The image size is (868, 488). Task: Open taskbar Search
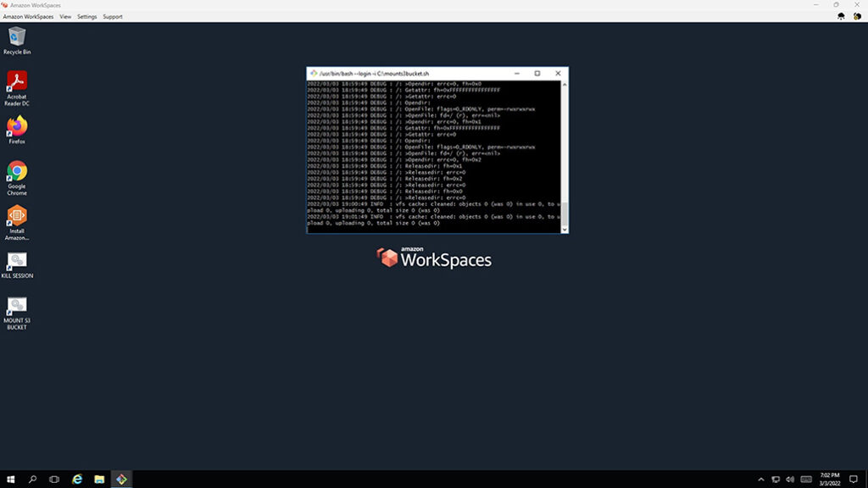(x=33, y=480)
